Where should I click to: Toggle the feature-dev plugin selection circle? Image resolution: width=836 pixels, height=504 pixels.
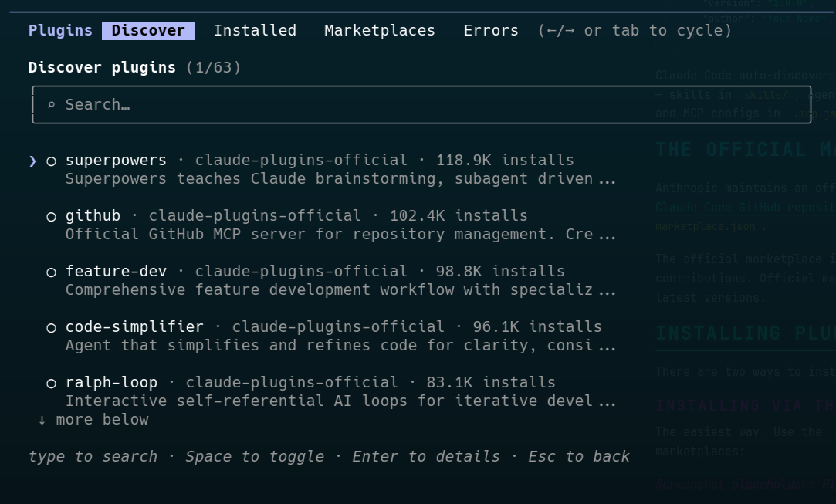pyautogui.click(x=51, y=271)
